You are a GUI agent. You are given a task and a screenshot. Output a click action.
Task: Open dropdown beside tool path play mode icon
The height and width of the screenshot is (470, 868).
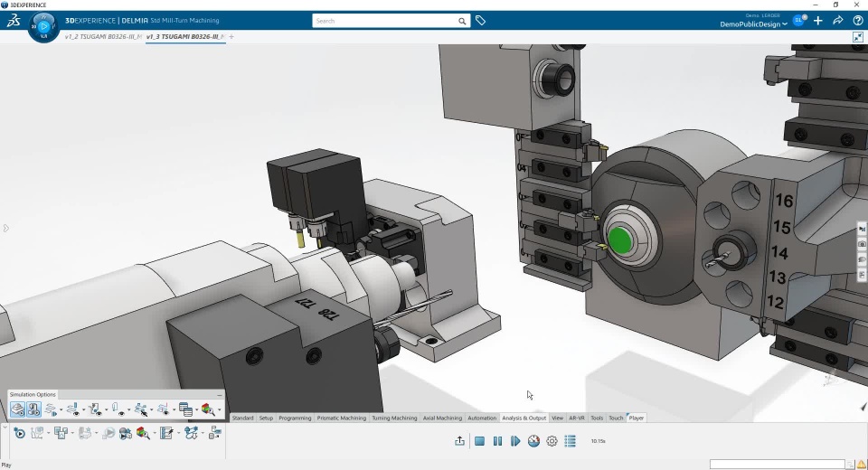61,409
